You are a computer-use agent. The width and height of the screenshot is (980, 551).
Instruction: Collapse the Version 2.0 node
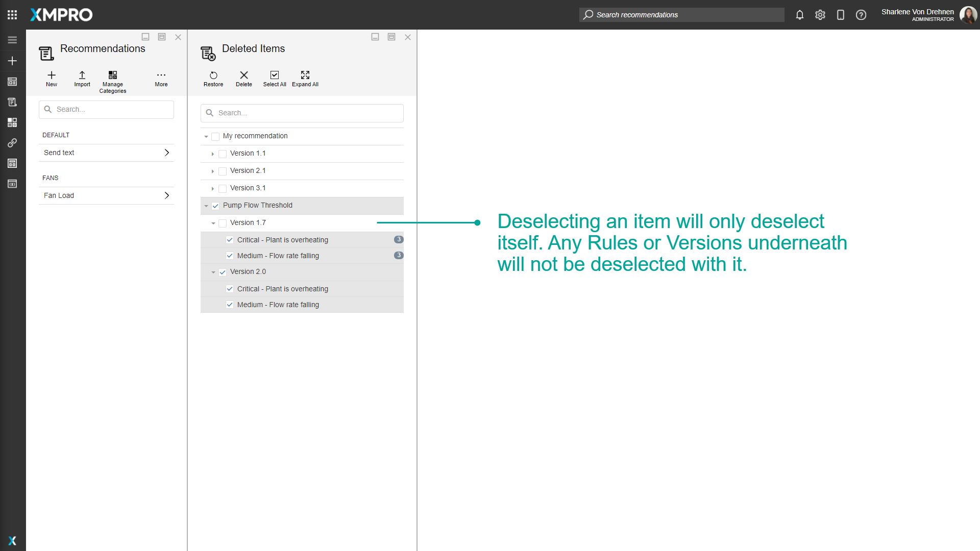click(x=213, y=272)
